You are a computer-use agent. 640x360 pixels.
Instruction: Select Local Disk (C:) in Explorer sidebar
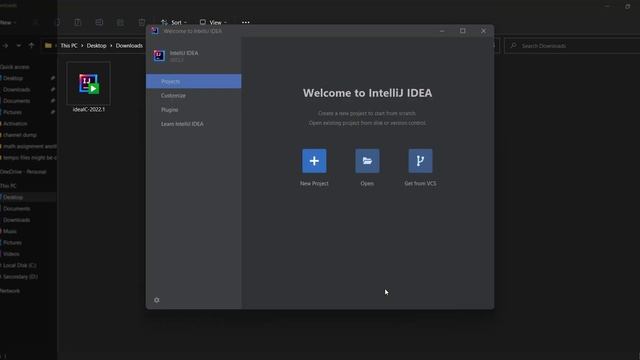20,265
